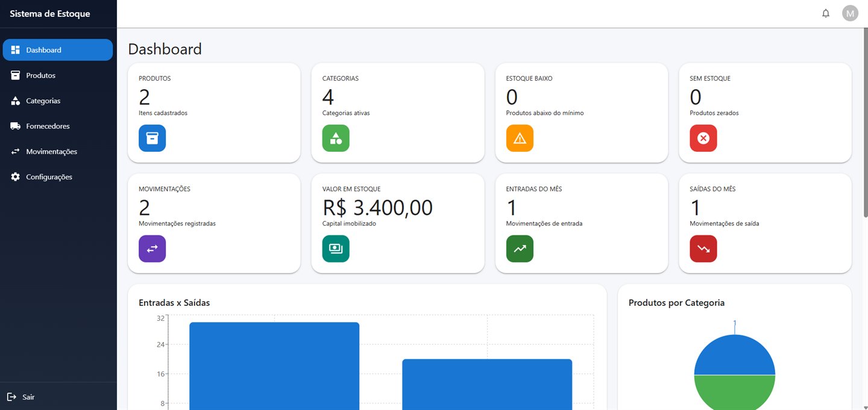Click the 'Capital imobilizado' text
This screenshot has width=868, height=410.
349,223
